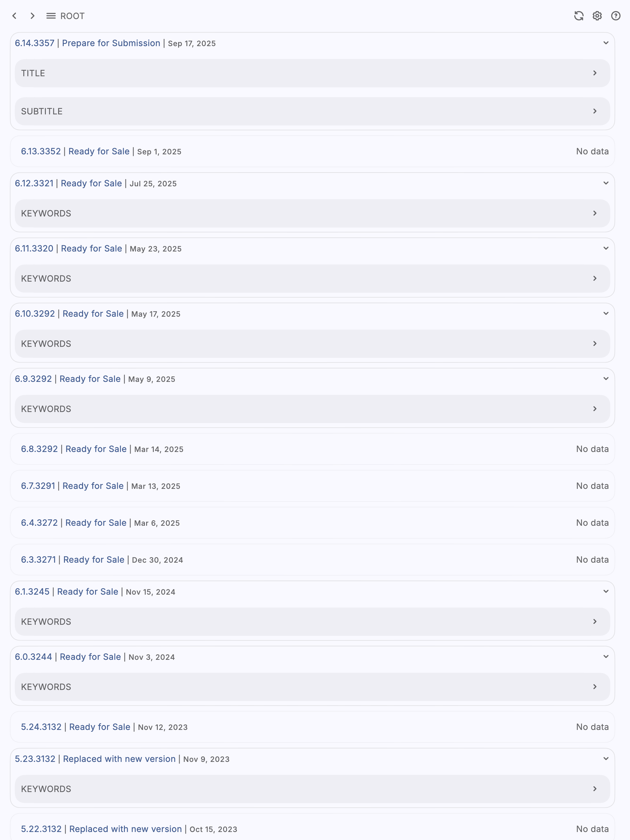Open settings via the gear icon
Image resolution: width=630 pixels, height=840 pixels.
597,16
